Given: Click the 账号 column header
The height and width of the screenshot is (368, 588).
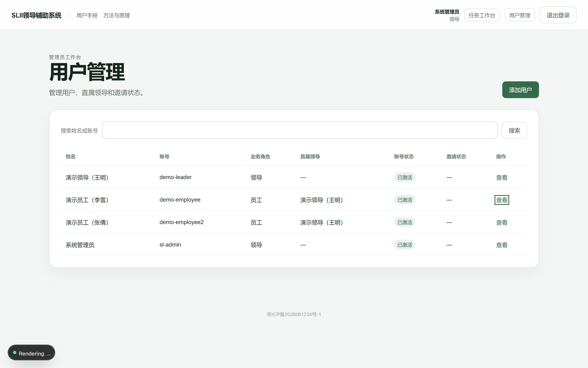Looking at the screenshot, I should pyautogui.click(x=164, y=156).
